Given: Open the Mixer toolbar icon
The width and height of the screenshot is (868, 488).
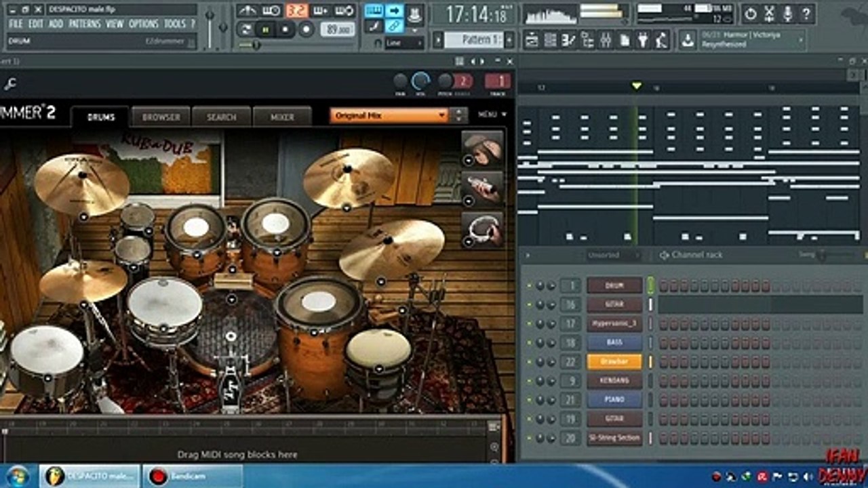Looking at the screenshot, I should click(x=606, y=40).
